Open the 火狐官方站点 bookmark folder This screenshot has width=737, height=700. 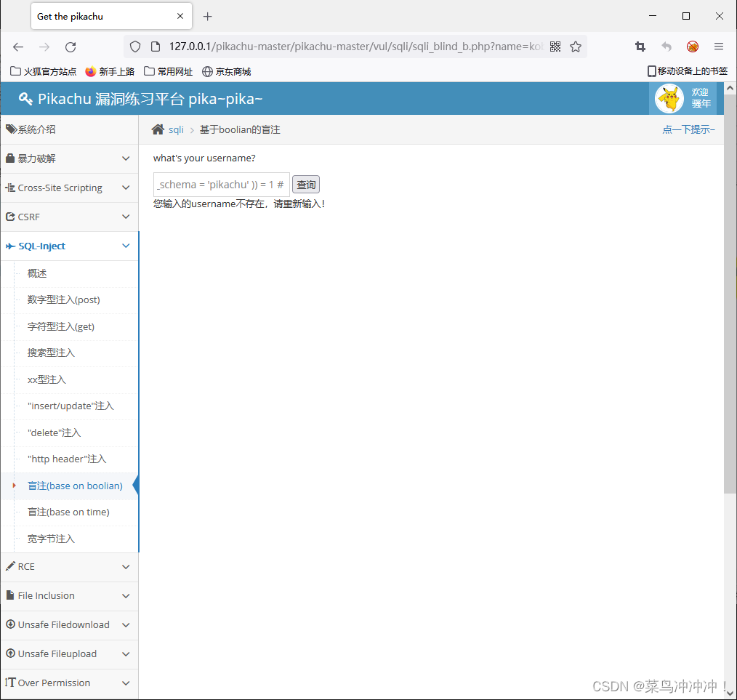pos(43,71)
